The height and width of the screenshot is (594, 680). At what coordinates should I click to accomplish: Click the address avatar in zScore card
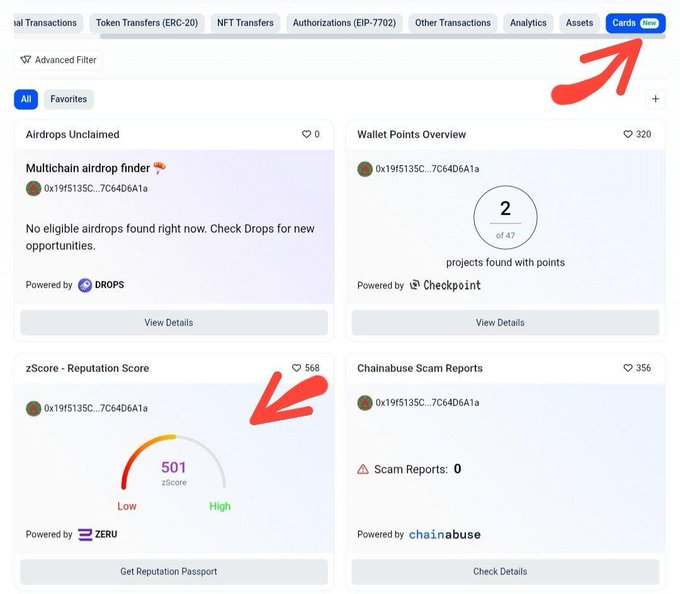click(x=33, y=408)
